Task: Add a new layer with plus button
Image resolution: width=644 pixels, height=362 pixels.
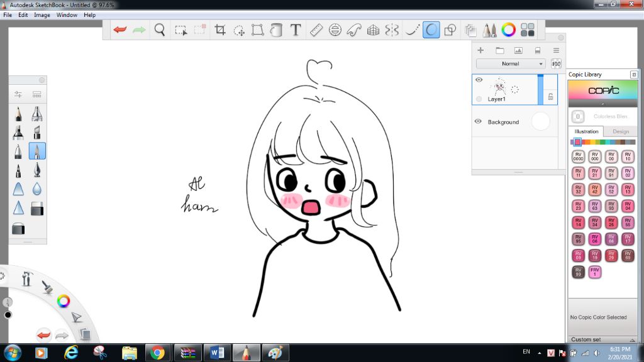Action: click(480, 50)
